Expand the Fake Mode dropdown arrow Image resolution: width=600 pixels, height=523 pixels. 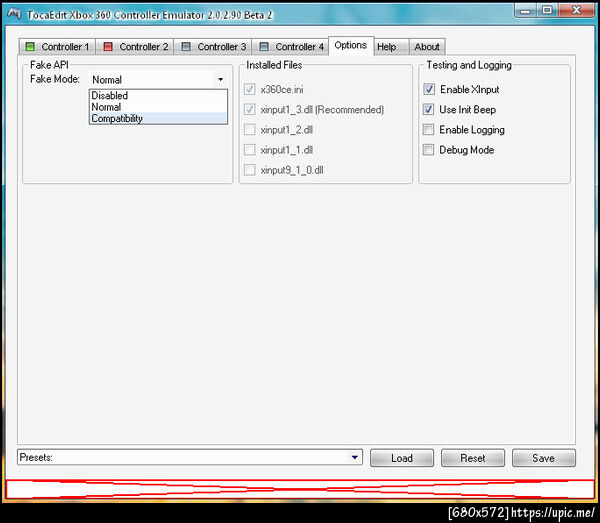220,80
